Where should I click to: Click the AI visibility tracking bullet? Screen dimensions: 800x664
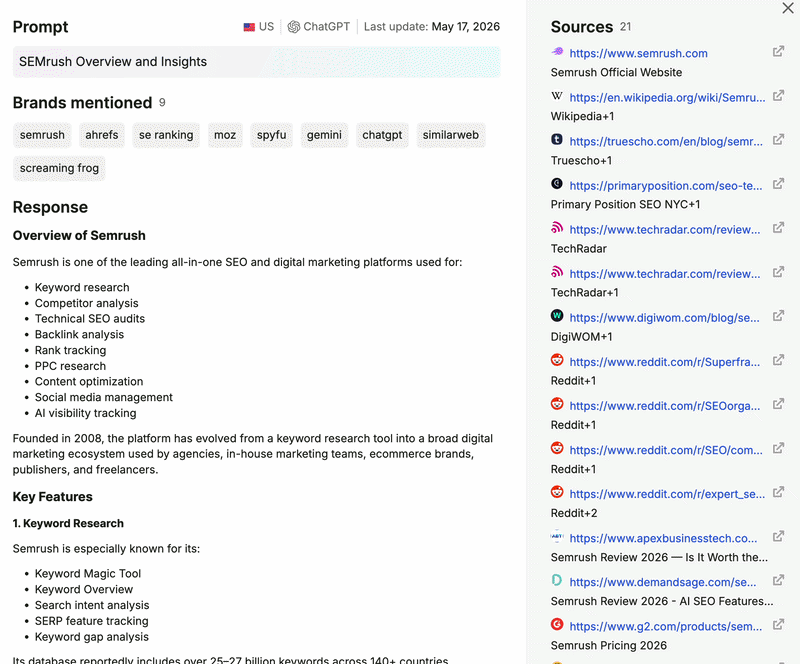(x=85, y=413)
